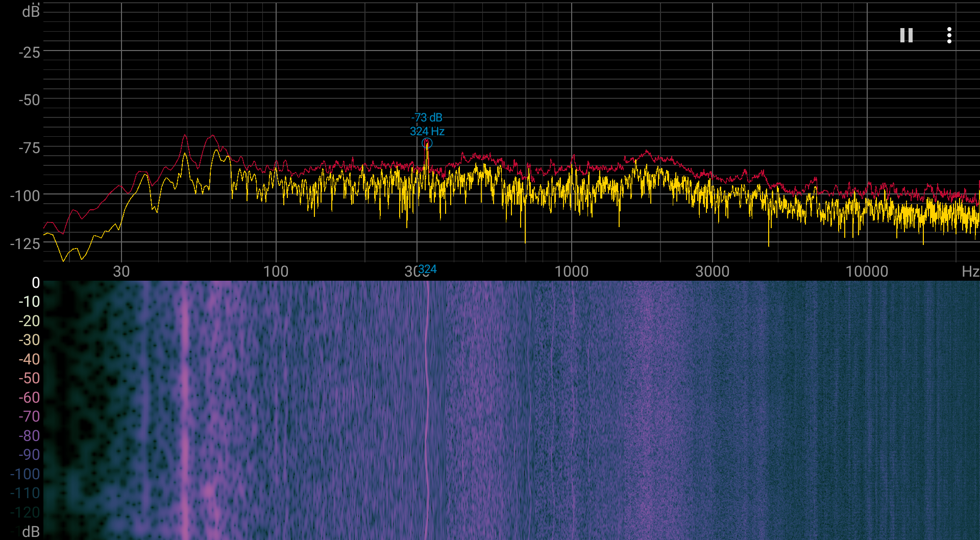This screenshot has height=540, width=980.
Task: Click the dB unit label atop spectrum
Action: (31, 11)
